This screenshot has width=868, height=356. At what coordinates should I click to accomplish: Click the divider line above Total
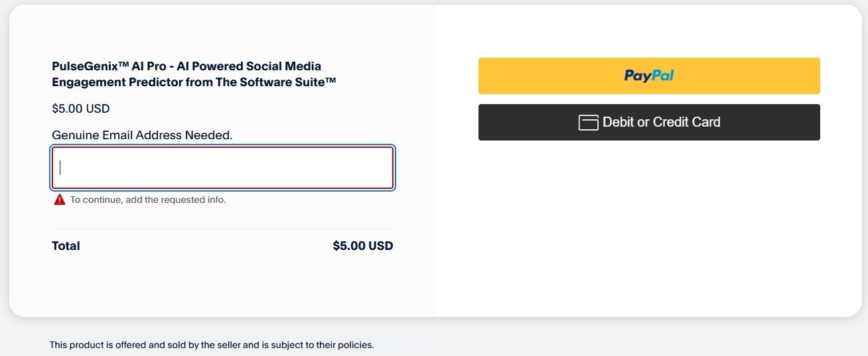222,229
